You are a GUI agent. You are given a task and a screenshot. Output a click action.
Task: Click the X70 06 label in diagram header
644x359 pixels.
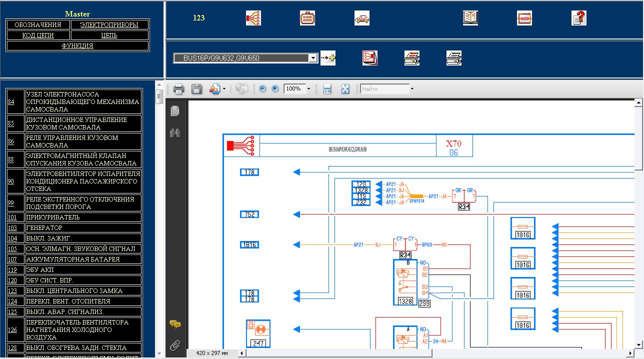454,147
